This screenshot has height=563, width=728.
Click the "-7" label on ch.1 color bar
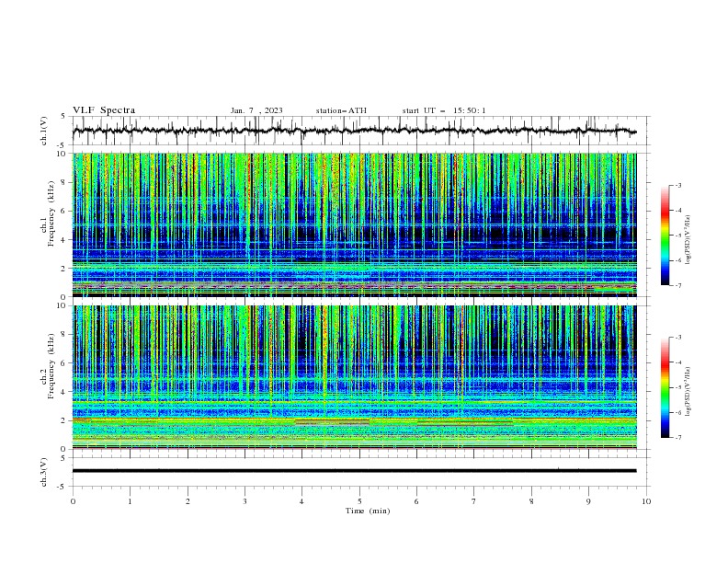point(678,285)
